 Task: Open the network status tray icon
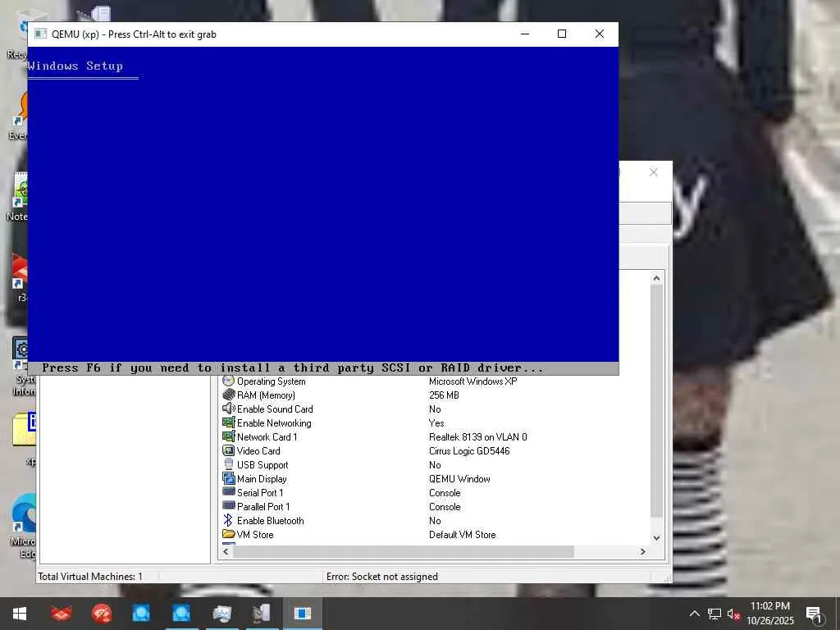(x=714, y=614)
